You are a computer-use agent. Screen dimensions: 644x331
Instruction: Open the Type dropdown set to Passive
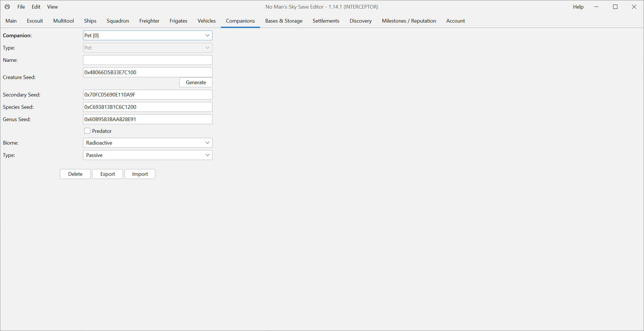(148, 155)
